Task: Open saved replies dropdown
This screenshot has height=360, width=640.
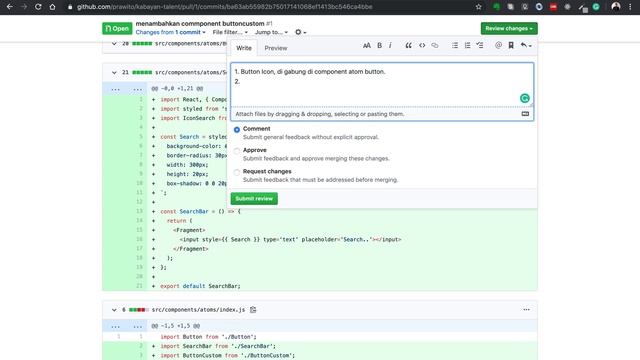Action: pos(526,45)
